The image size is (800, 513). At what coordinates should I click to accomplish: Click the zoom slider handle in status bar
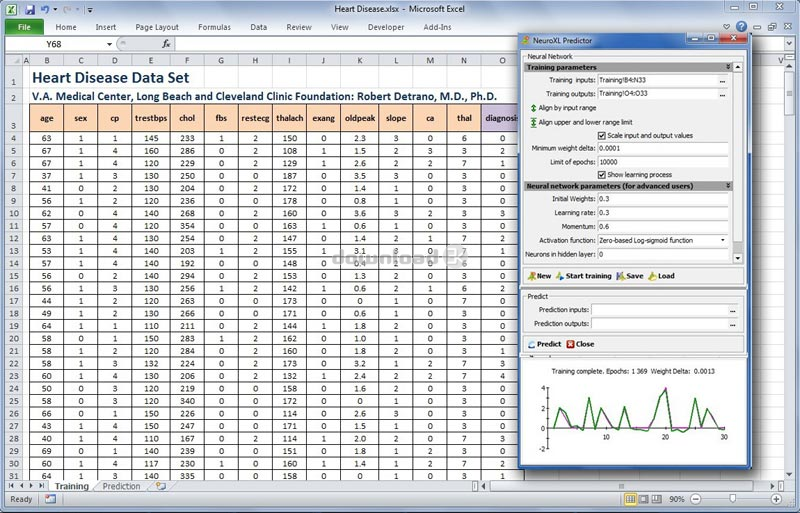tap(733, 499)
